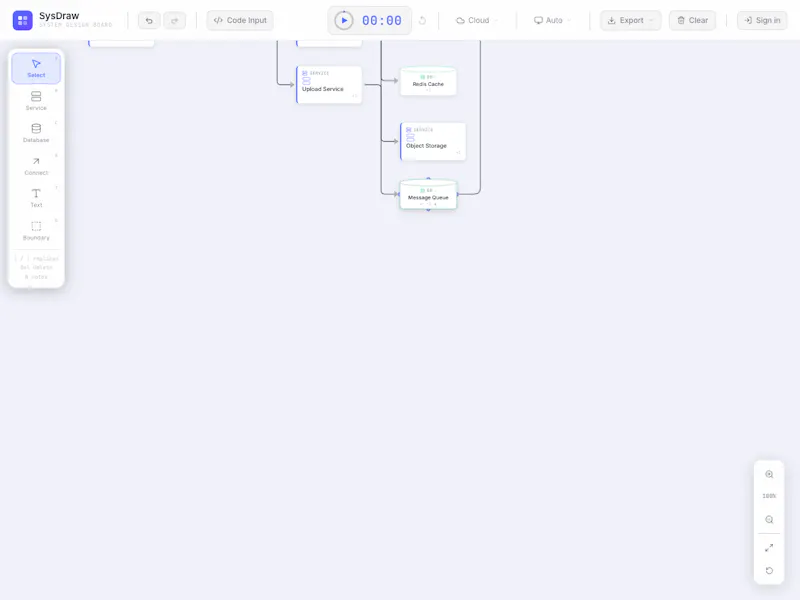Fit diagram to screen

[769, 548]
